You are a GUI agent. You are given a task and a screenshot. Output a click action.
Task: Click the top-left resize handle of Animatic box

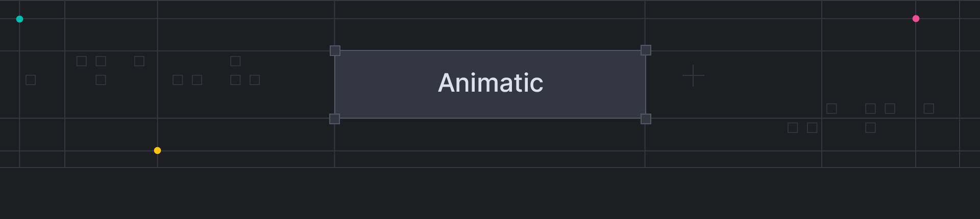point(335,50)
